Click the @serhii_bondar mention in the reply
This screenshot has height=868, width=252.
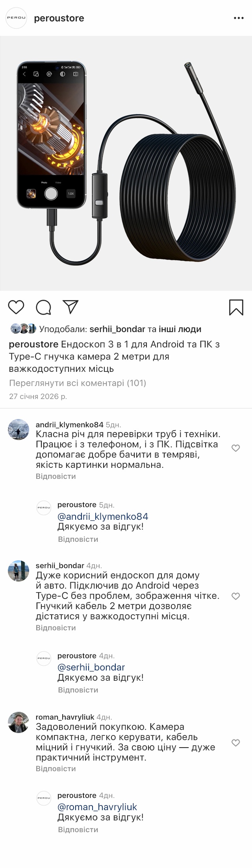(91, 667)
